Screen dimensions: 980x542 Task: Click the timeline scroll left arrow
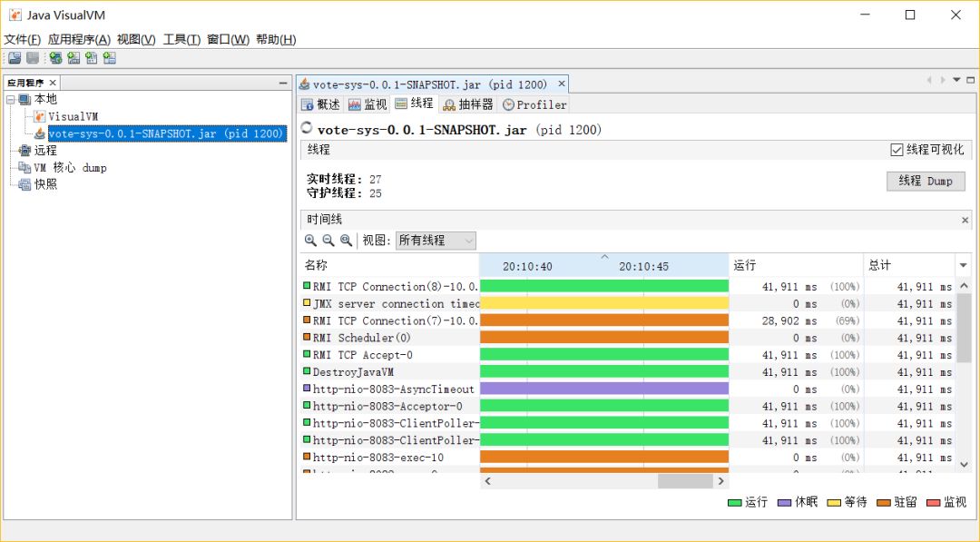(x=487, y=481)
